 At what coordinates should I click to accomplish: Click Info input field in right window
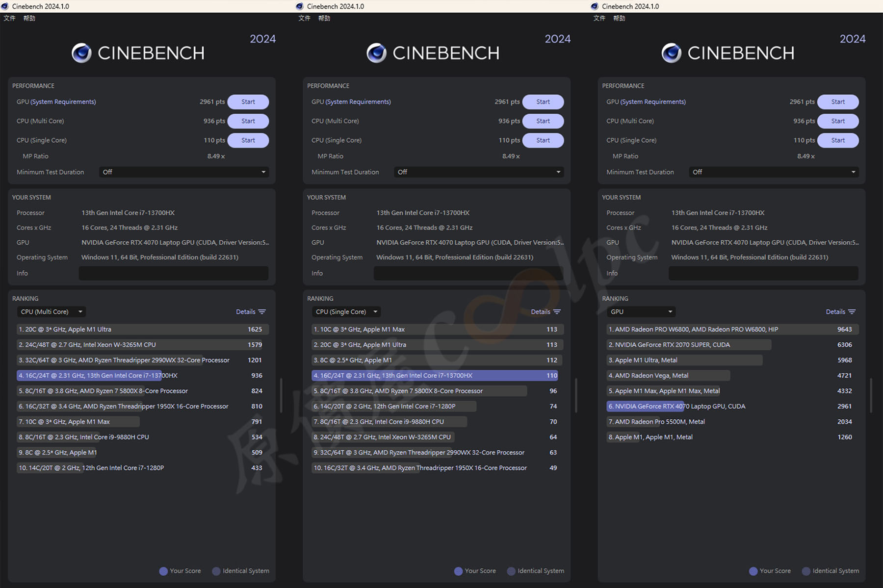click(763, 273)
